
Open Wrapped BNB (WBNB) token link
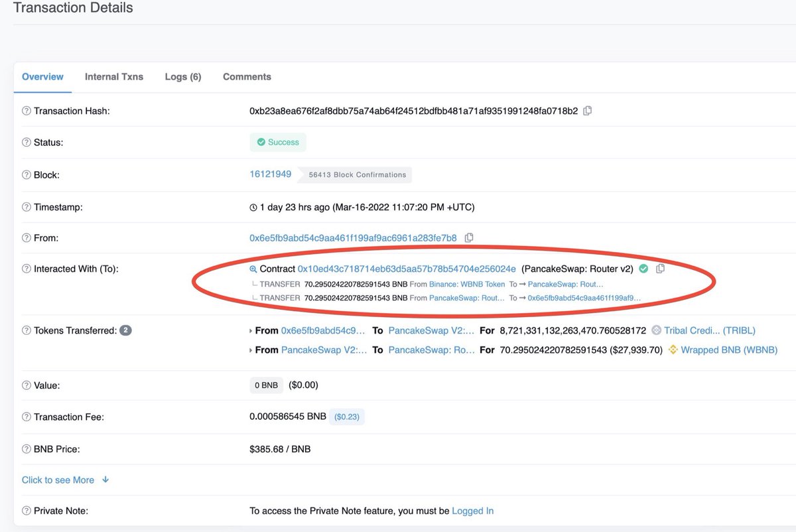point(729,350)
